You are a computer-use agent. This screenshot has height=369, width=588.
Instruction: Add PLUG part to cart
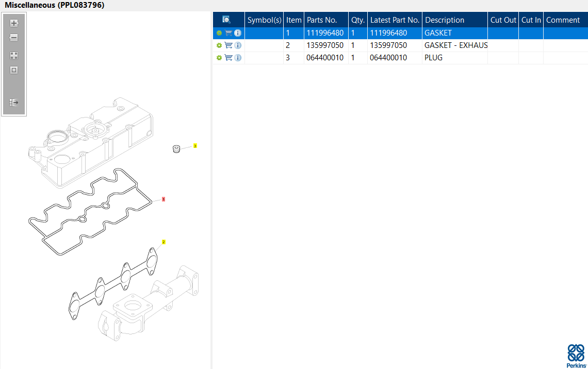click(x=228, y=58)
